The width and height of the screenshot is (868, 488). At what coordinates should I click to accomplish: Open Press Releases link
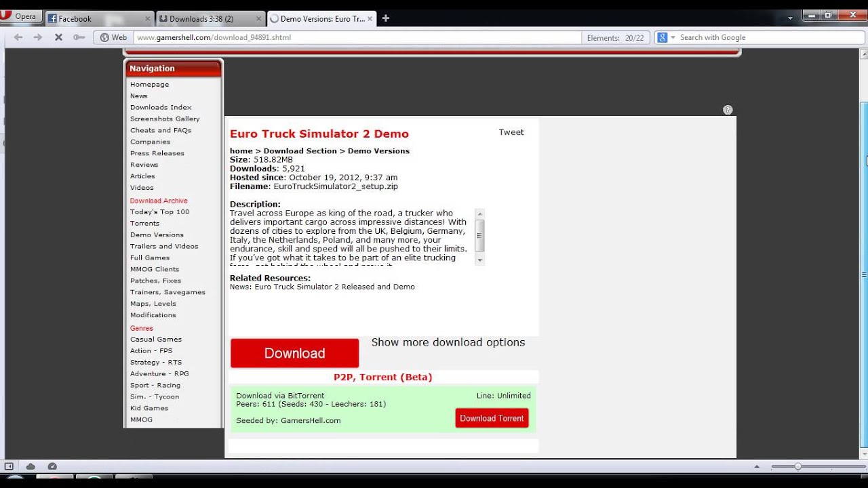(x=157, y=154)
